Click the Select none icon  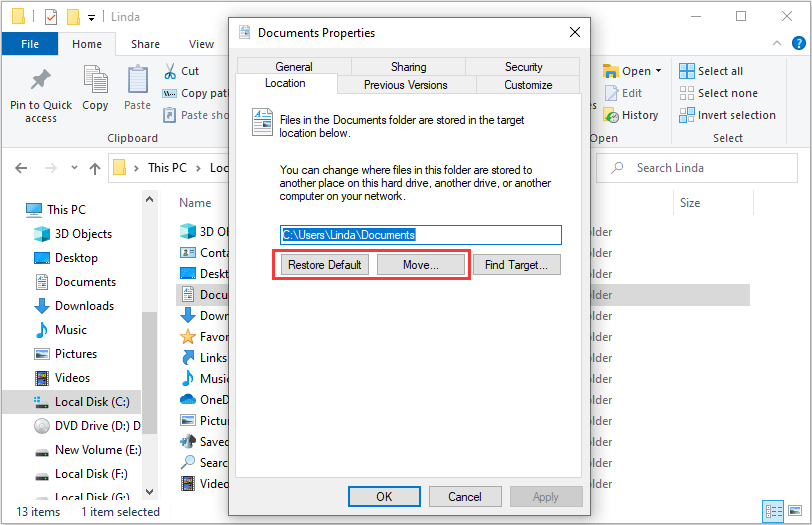tap(687, 93)
